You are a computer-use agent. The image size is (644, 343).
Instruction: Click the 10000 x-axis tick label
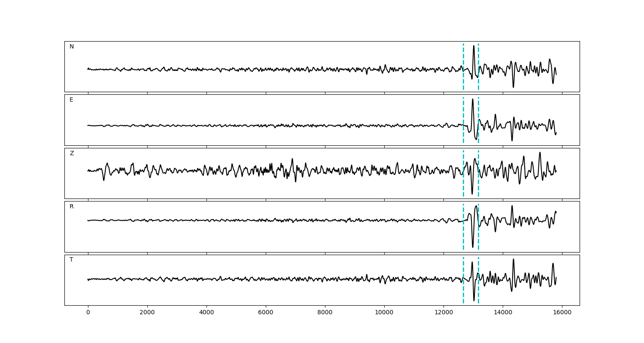pyautogui.click(x=384, y=313)
